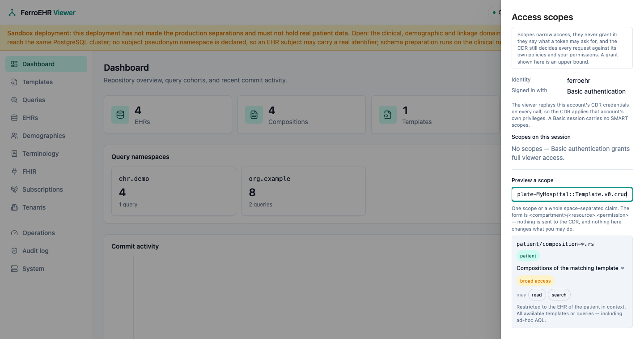Screen dimensions: 644x339
Task: Open Subscriptions broadcast icon
Action: [14, 189]
